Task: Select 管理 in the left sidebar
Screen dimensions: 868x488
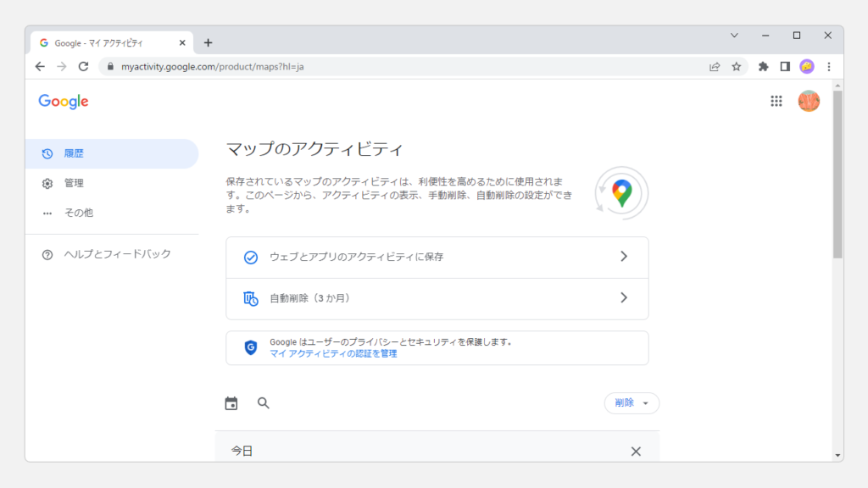Action: tap(74, 183)
